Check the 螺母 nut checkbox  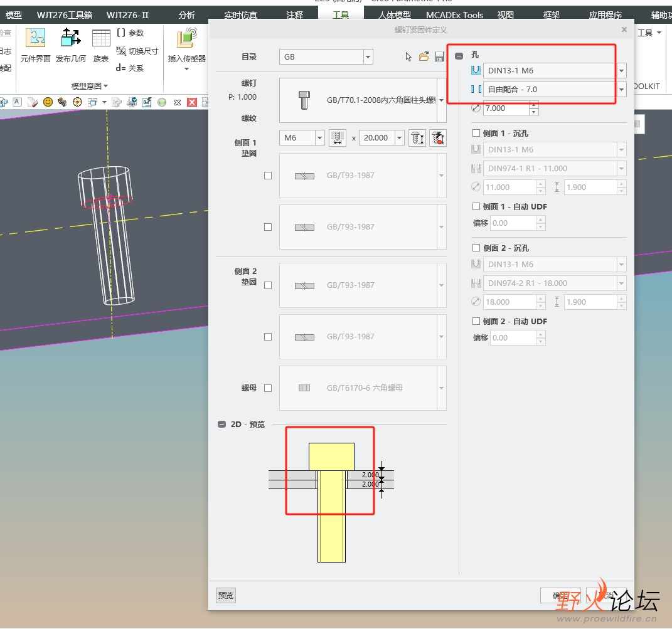(x=268, y=388)
